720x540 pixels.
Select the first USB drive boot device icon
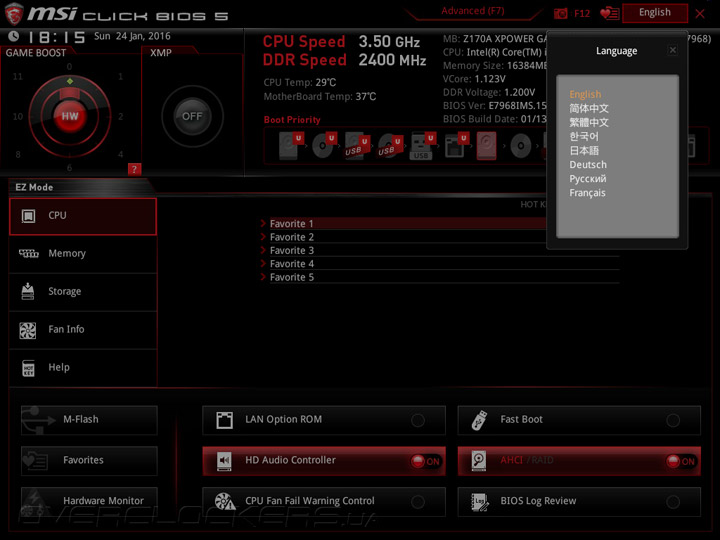coord(357,146)
